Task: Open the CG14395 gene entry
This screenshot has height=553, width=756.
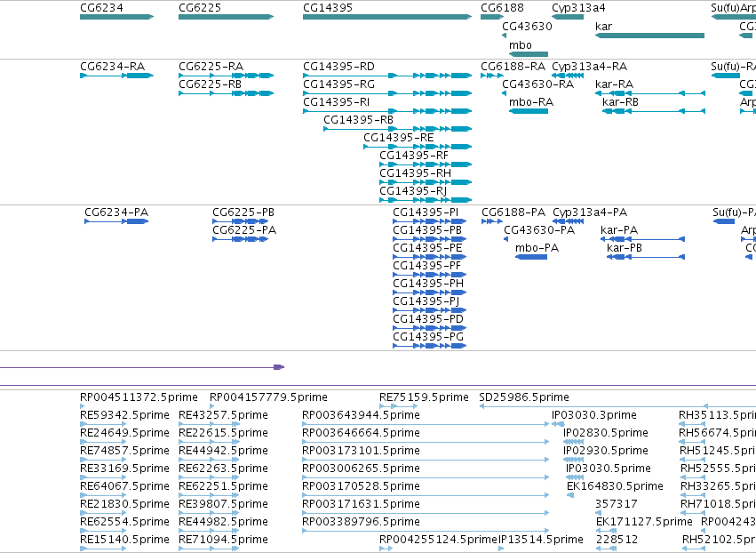Action: 387,17
